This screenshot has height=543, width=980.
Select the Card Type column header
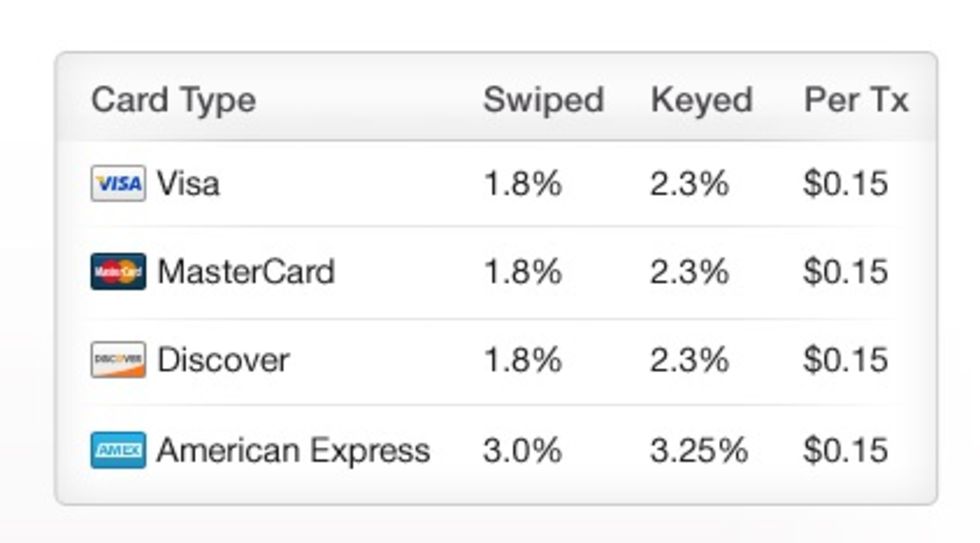coord(174,101)
